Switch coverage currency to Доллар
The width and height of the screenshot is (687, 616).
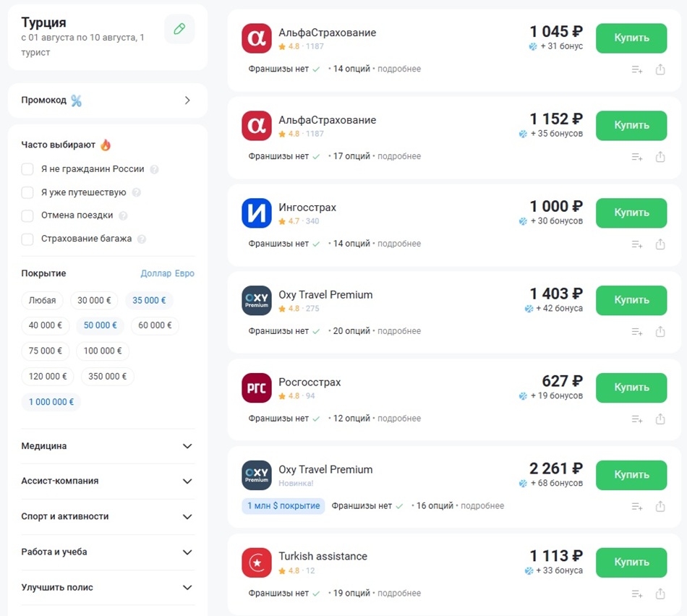tap(155, 273)
